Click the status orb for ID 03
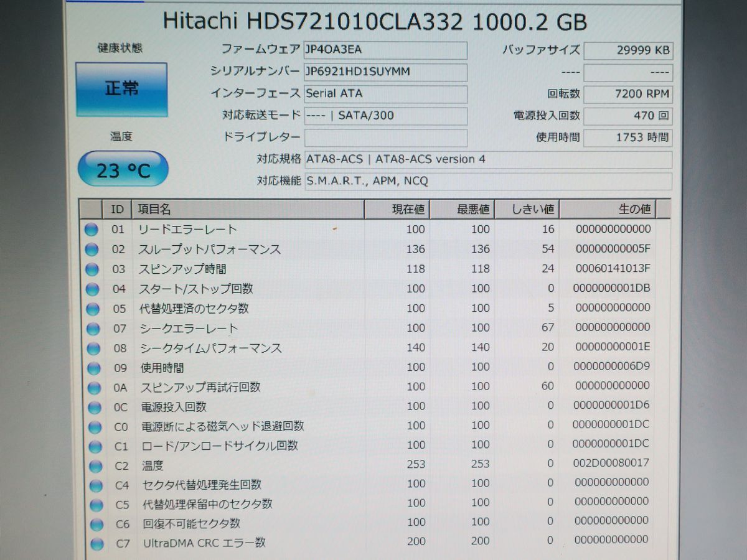This screenshot has height=560, width=747. pyautogui.click(x=92, y=269)
